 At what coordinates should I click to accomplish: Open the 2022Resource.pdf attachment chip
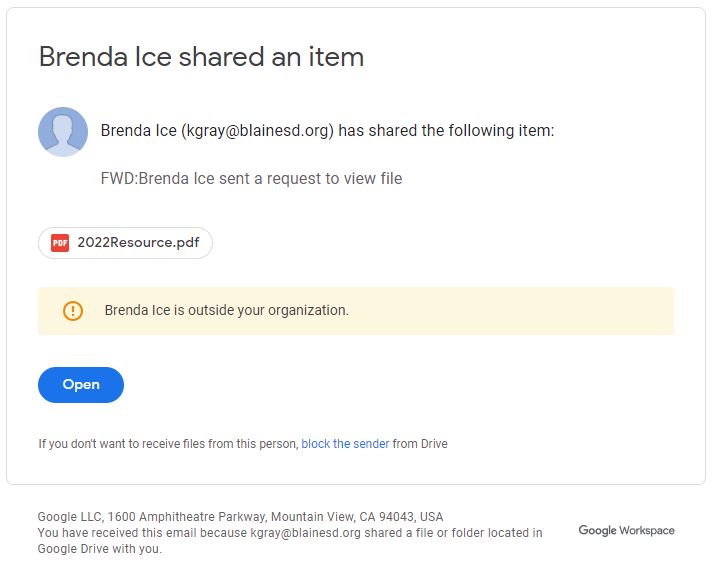126,243
